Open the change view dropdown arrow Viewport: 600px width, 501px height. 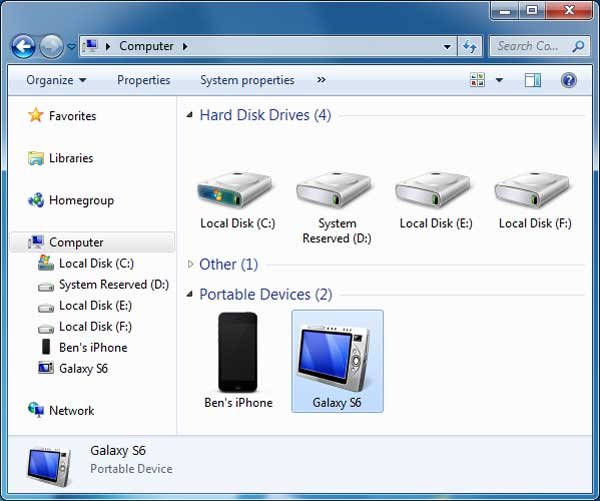[x=499, y=80]
